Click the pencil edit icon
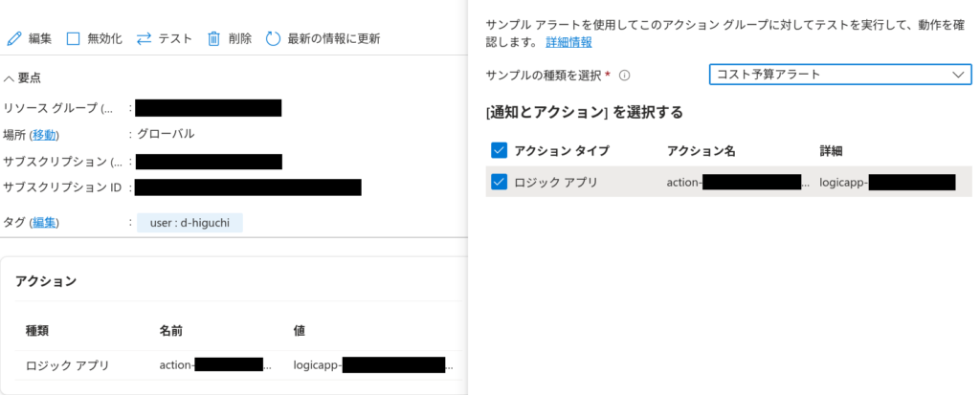The image size is (980, 395). (x=13, y=39)
